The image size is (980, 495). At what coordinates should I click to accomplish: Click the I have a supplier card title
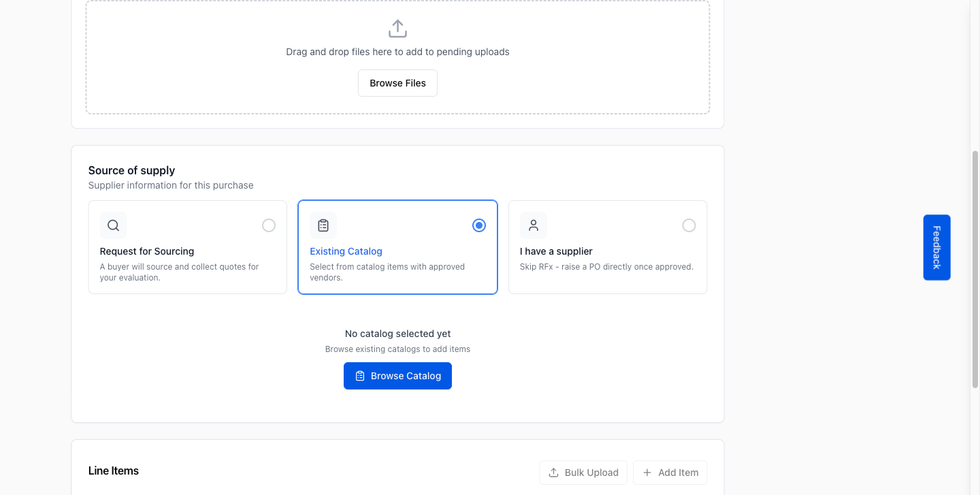point(556,251)
